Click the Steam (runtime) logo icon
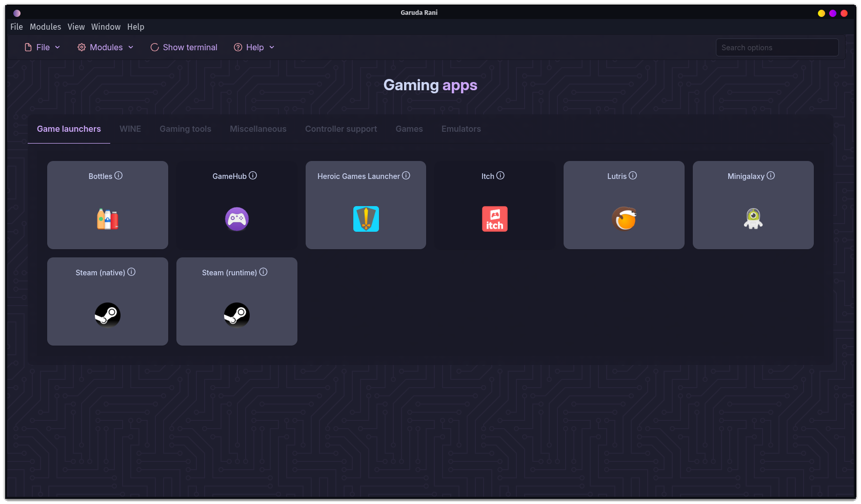Screen dimensions: 861x504 coord(237,315)
